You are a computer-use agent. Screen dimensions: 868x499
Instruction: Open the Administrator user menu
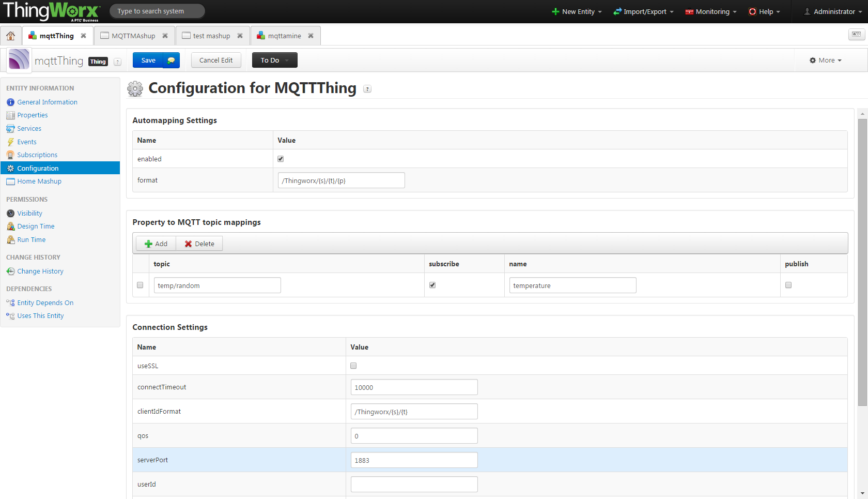(x=833, y=11)
